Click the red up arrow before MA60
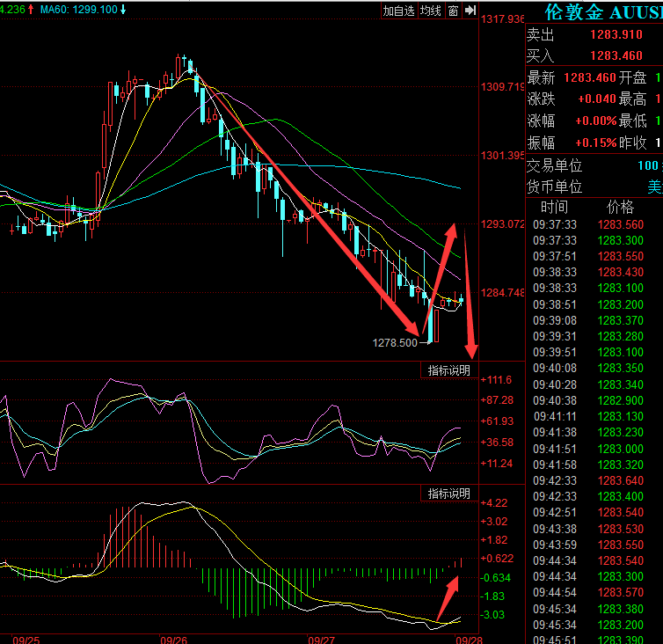The height and width of the screenshot is (644, 663). 32,9
